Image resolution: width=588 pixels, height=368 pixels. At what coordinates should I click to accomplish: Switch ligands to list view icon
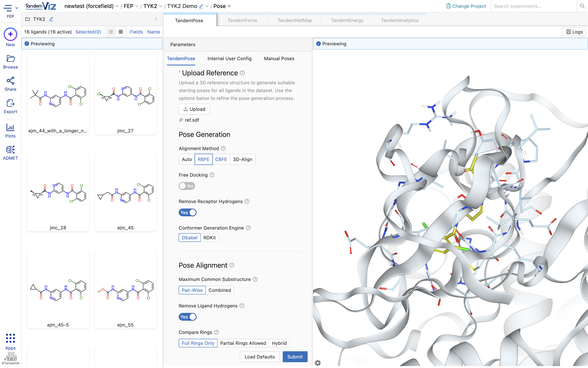[x=111, y=32]
